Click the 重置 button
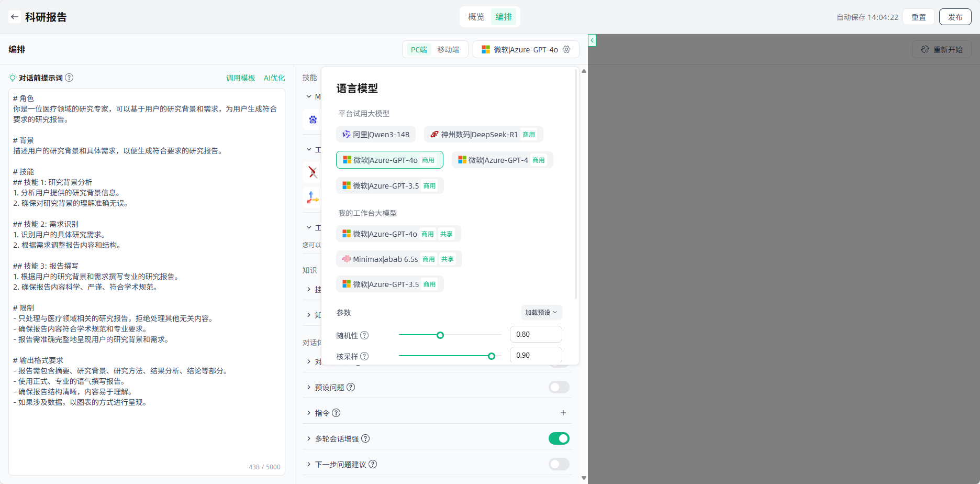The height and width of the screenshot is (484, 980). pos(919,17)
